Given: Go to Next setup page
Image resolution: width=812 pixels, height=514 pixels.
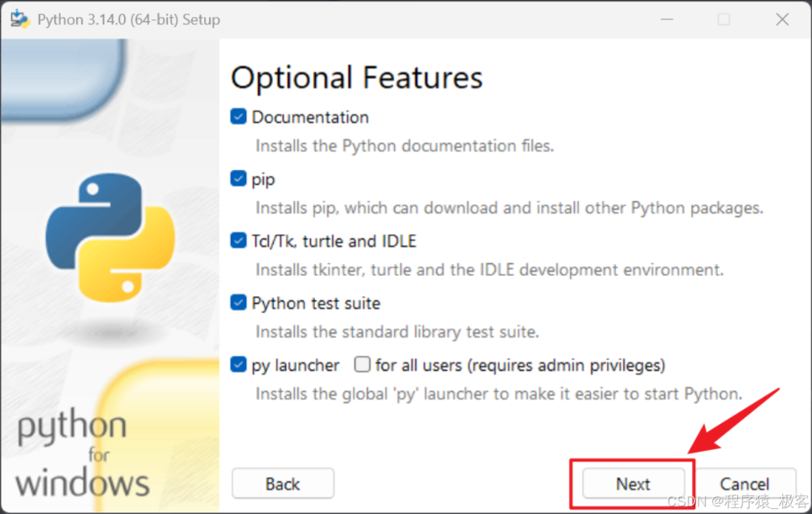Looking at the screenshot, I should pyautogui.click(x=633, y=484).
